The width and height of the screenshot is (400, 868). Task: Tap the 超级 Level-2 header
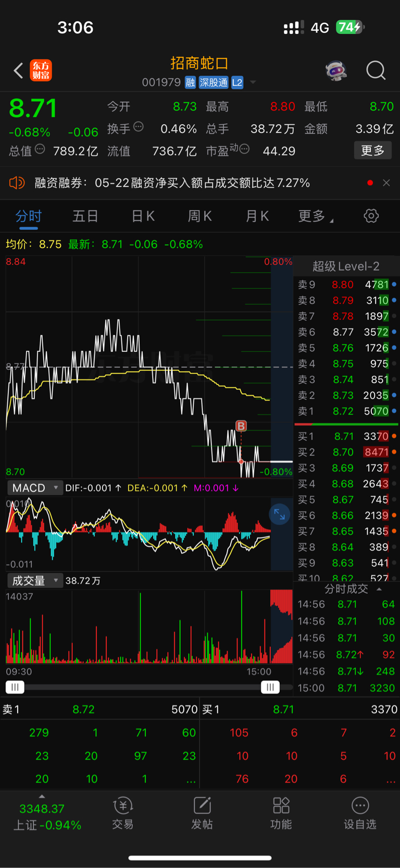346,266
